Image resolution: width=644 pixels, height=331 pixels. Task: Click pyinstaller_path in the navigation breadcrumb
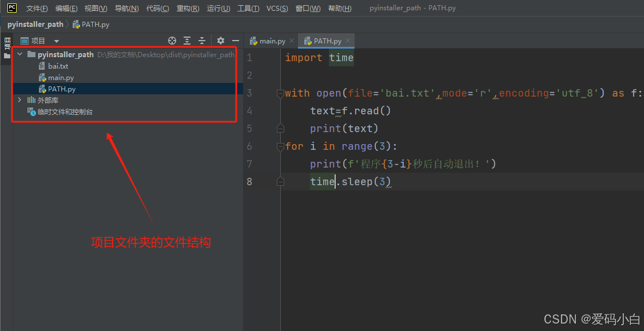[35, 24]
